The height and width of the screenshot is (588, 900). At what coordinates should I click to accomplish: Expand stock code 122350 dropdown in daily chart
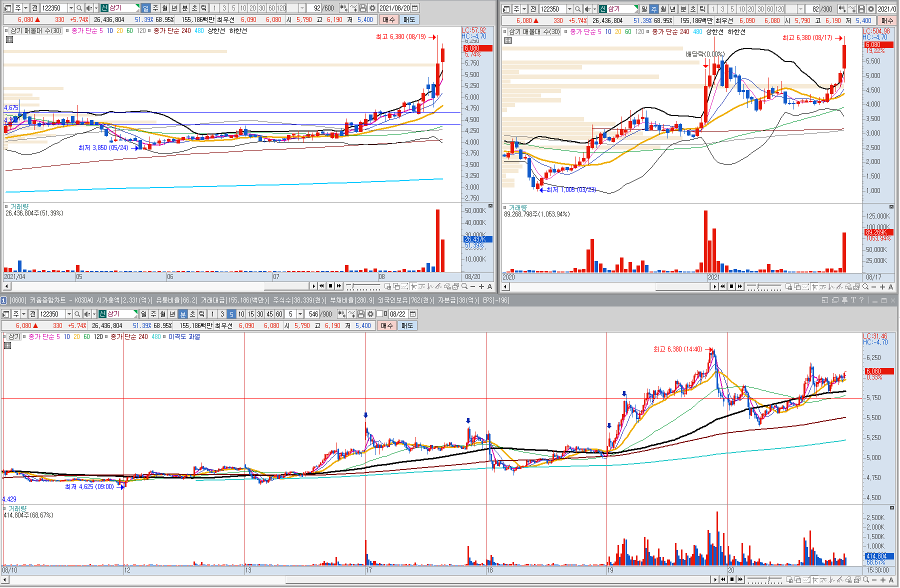pyautogui.click(x=70, y=8)
